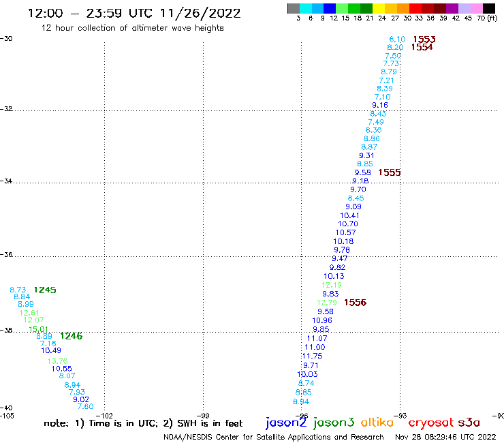
Task: Click the wave height value 10.96
Action: [322, 320]
